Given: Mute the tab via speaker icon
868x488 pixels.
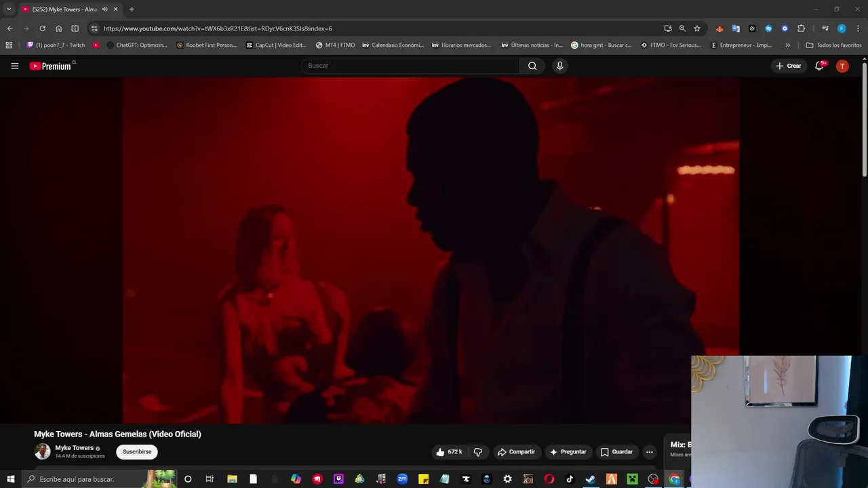Looking at the screenshot, I should (104, 9).
